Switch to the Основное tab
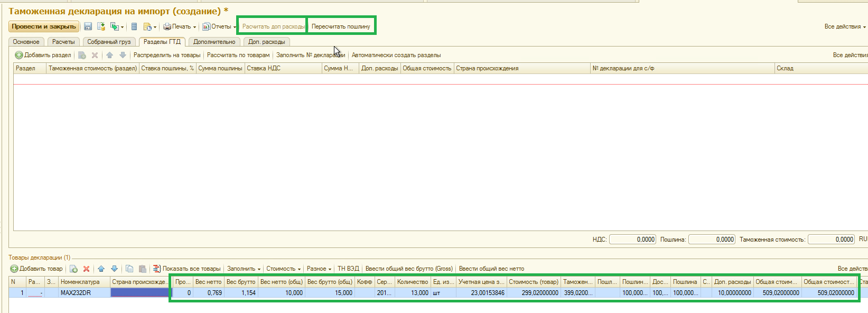The image size is (868, 313). [26, 42]
